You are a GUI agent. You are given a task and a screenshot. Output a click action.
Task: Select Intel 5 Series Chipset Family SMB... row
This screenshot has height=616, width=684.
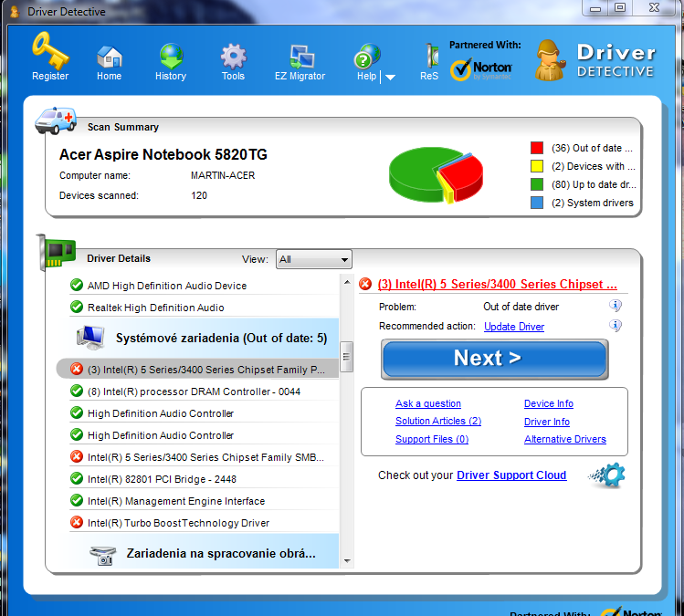click(x=204, y=457)
